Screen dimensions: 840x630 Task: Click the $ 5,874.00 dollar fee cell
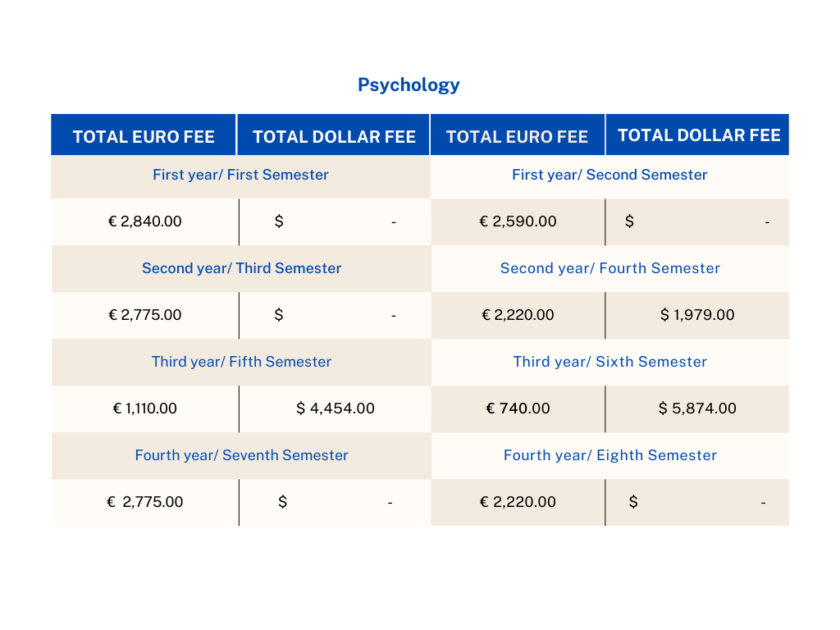click(x=697, y=409)
